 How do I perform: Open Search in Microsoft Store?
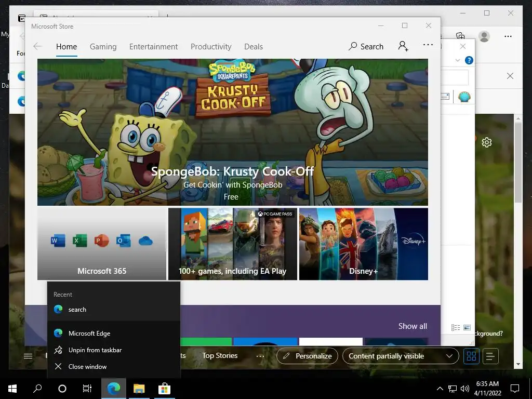(x=366, y=46)
